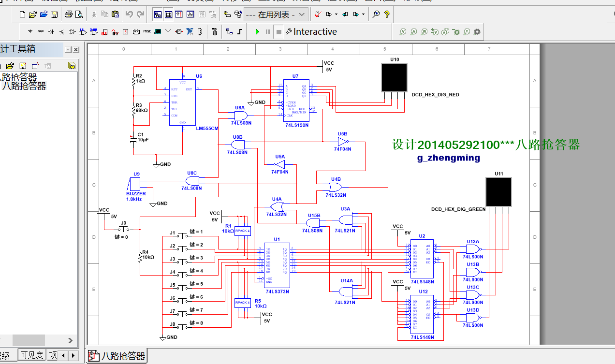Screen dimensions: 615x364
Task: Place an indicator component
Action: [125, 31]
